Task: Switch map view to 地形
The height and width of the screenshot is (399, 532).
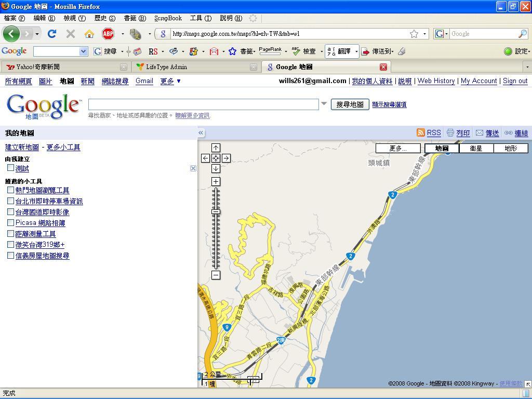Action: (511, 148)
